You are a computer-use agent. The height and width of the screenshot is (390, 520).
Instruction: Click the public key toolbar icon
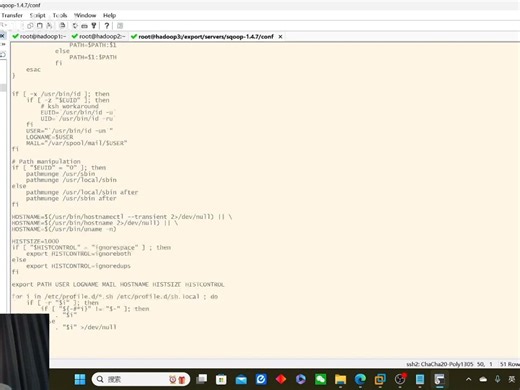[94, 26]
